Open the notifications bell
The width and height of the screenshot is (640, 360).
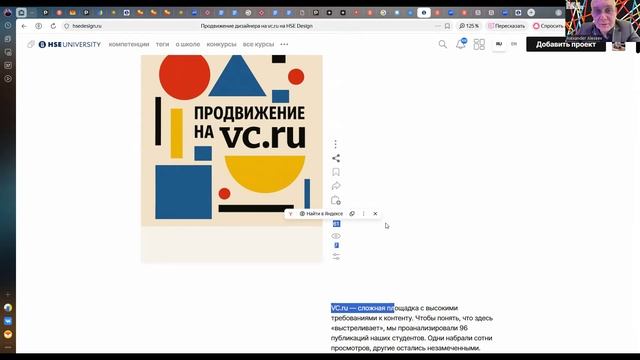pyautogui.click(x=460, y=44)
